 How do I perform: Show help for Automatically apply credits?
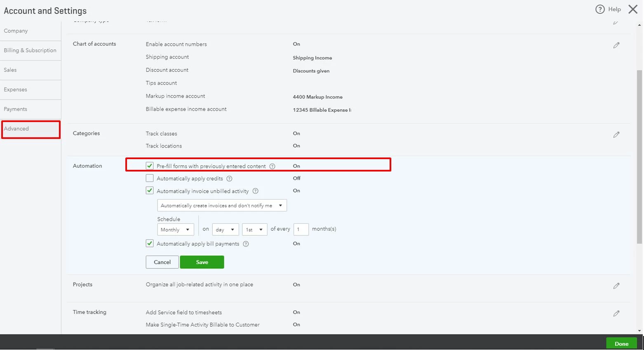(x=229, y=179)
